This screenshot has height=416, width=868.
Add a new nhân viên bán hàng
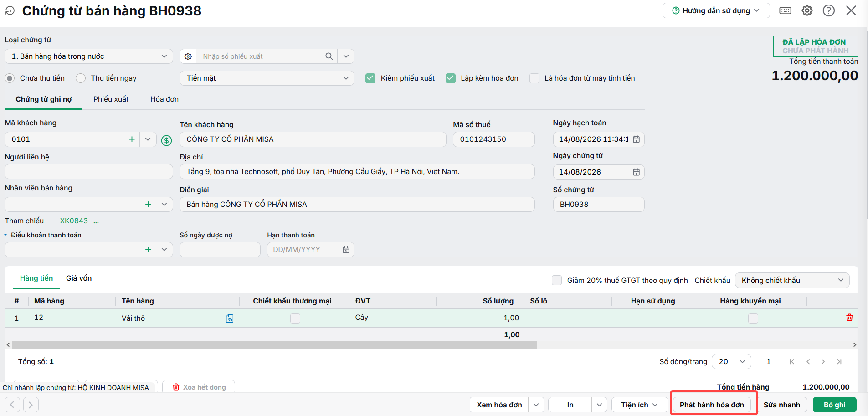click(148, 205)
